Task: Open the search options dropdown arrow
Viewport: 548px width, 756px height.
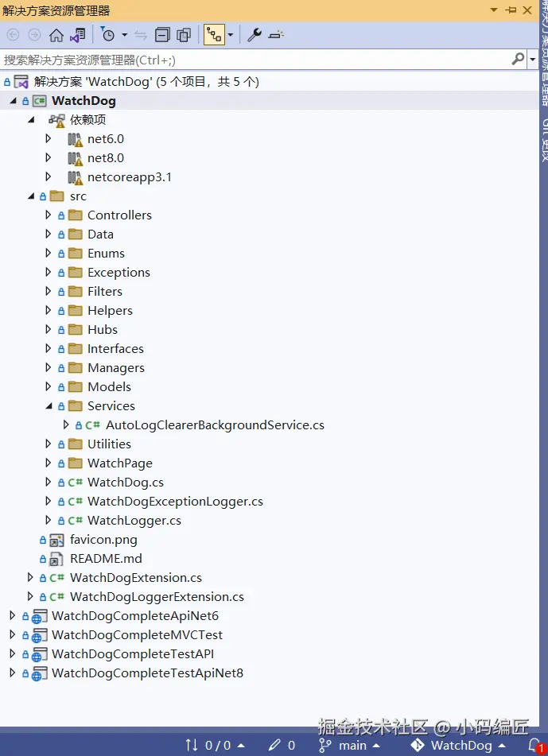Action: tap(533, 60)
